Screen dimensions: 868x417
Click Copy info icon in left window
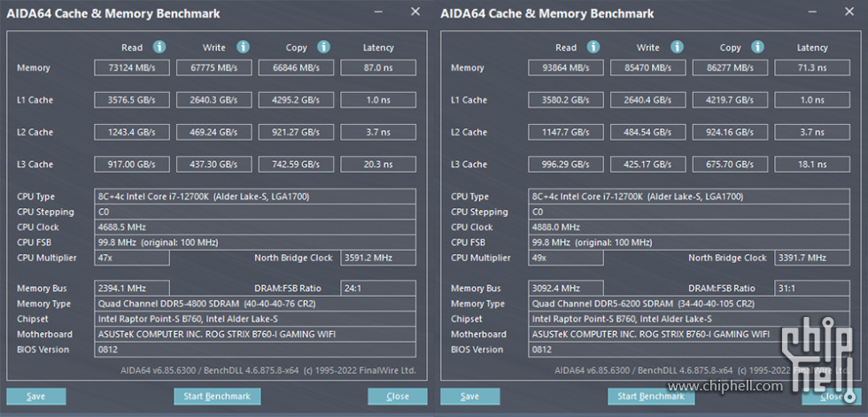coord(324,47)
